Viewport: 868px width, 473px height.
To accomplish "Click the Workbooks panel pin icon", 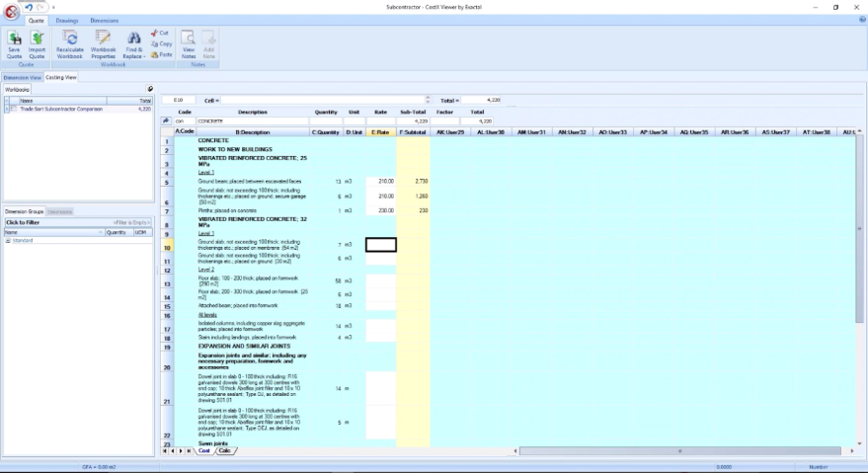I will (x=150, y=89).
